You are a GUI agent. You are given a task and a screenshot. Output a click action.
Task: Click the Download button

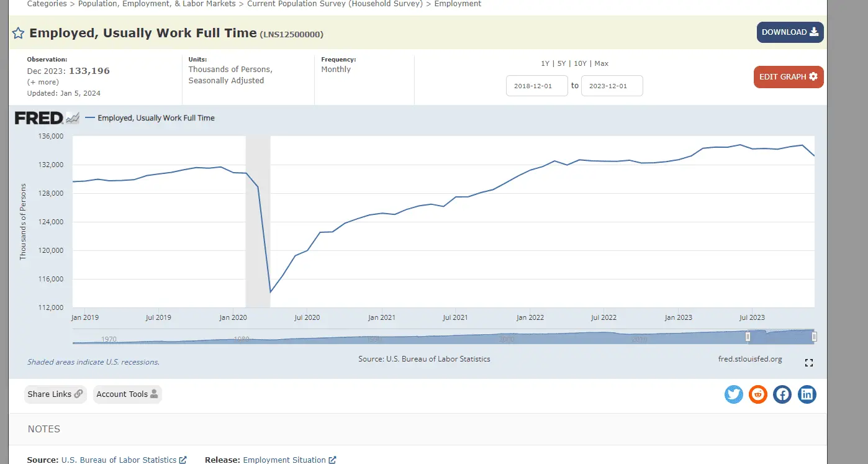[x=790, y=32]
